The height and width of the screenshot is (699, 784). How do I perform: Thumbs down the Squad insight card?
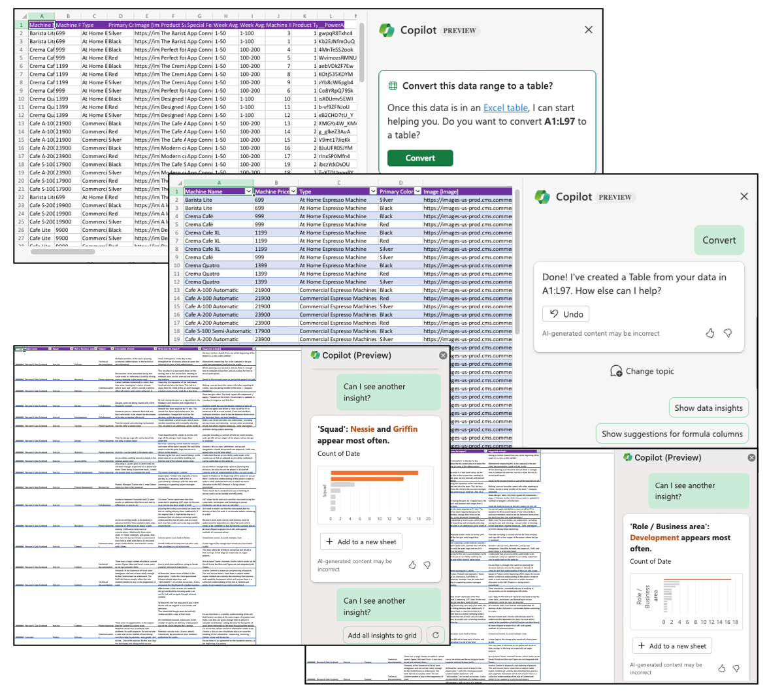pos(427,565)
